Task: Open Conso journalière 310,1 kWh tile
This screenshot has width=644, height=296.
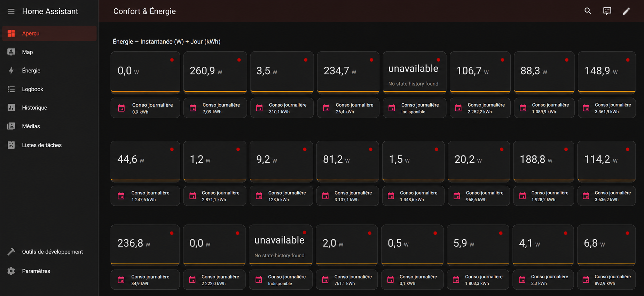Action: (x=282, y=108)
